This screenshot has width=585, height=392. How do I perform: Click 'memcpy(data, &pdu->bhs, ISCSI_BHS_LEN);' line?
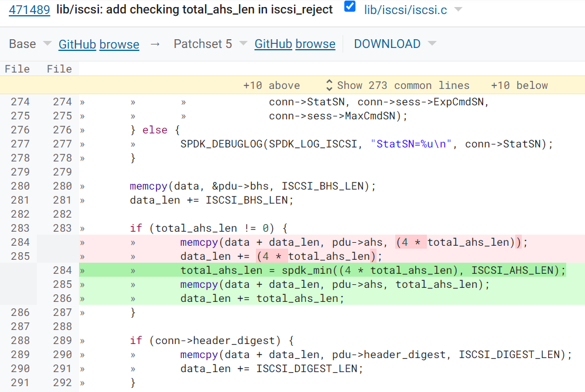point(252,186)
